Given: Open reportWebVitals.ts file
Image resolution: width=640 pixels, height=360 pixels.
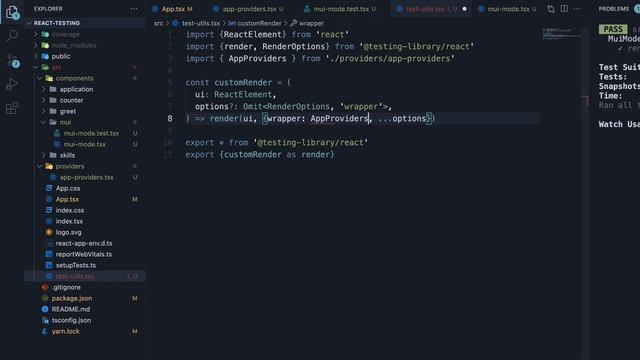Looking at the screenshot, I should tap(84, 255).
